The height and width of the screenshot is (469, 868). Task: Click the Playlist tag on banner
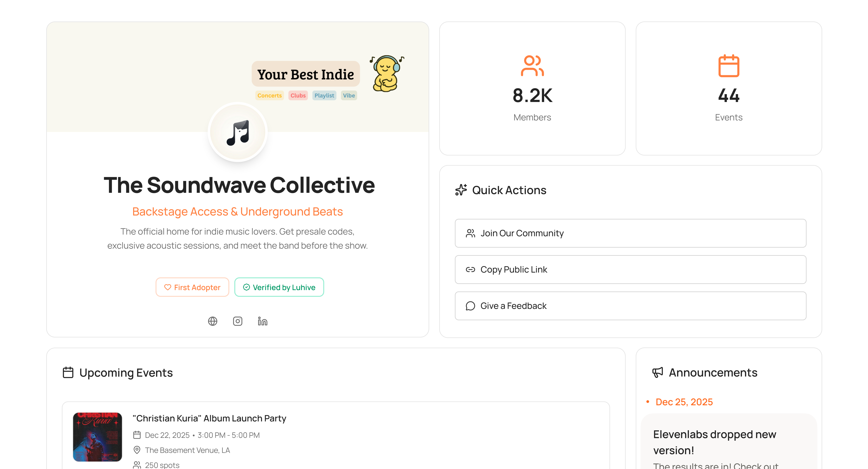click(x=324, y=95)
